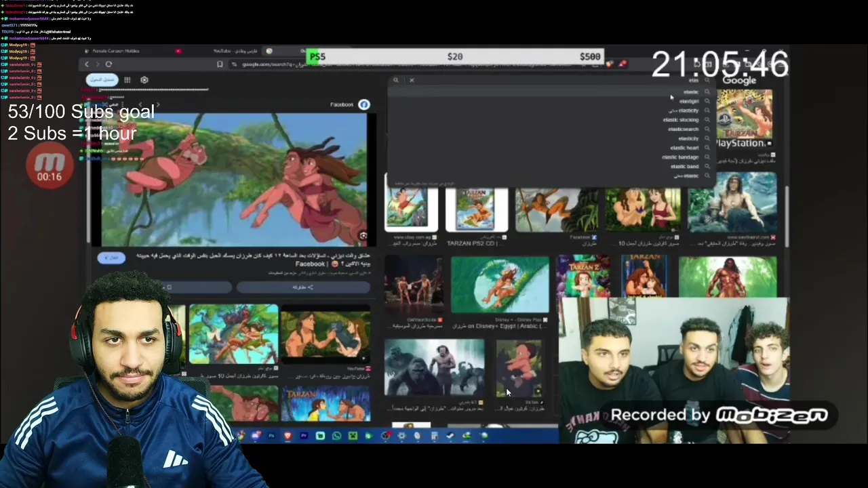Bookmark this page from the address bar
Viewport: 868px width, 488px height.
click(220, 64)
